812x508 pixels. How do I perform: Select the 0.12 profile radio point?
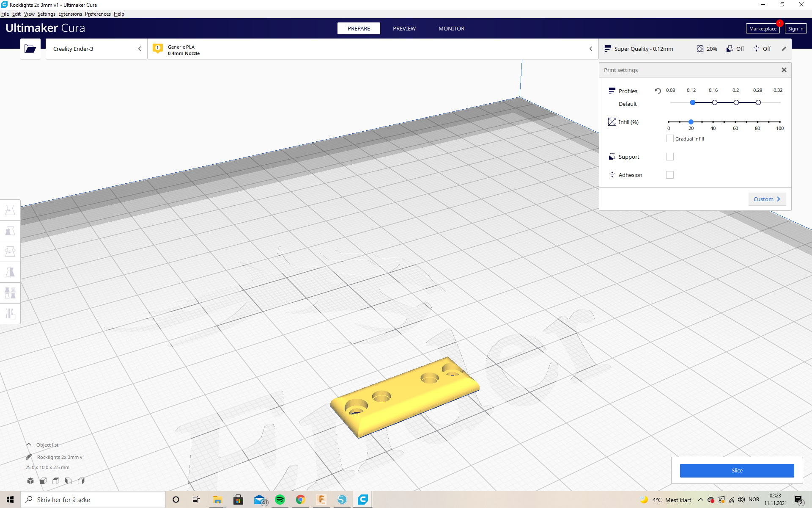693,102
